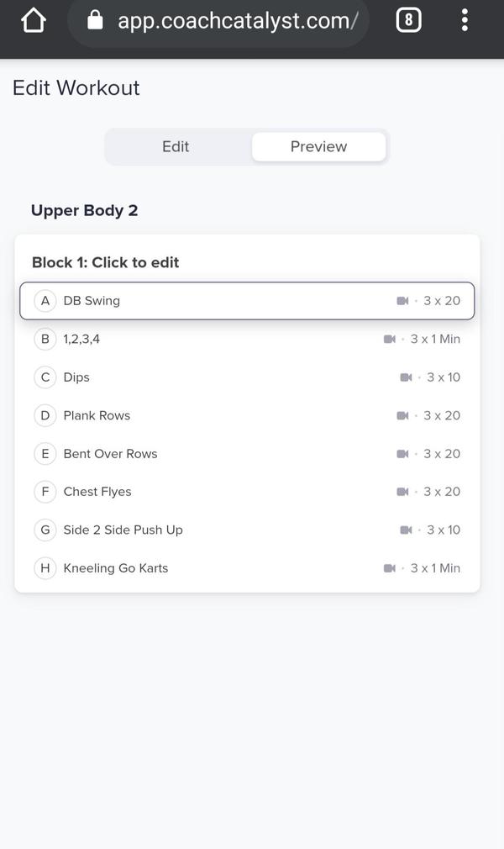Switch to the Preview tab

click(x=318, y=146)
